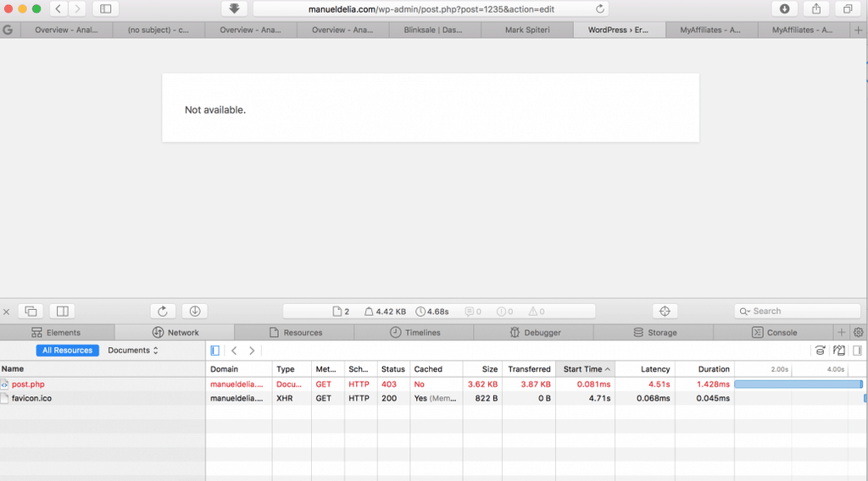Switch to the Console tab
868x481 pixels.
point(774,333)
